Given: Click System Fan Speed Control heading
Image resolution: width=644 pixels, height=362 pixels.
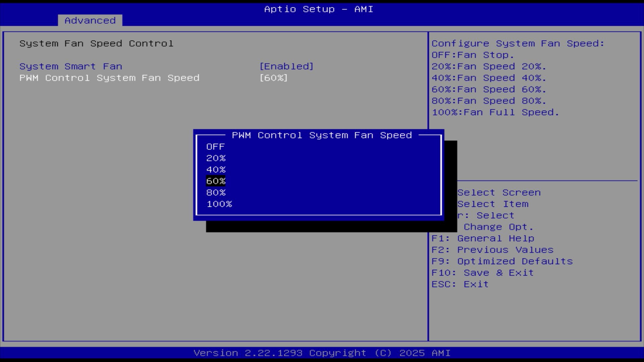Looking at the screenshot, I should point(96,44).
